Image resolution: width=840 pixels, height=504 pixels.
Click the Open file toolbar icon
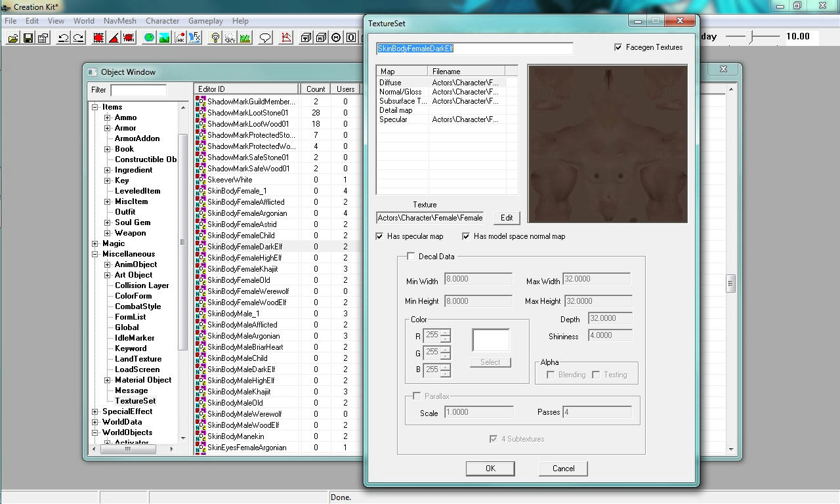tap(12, 38)
